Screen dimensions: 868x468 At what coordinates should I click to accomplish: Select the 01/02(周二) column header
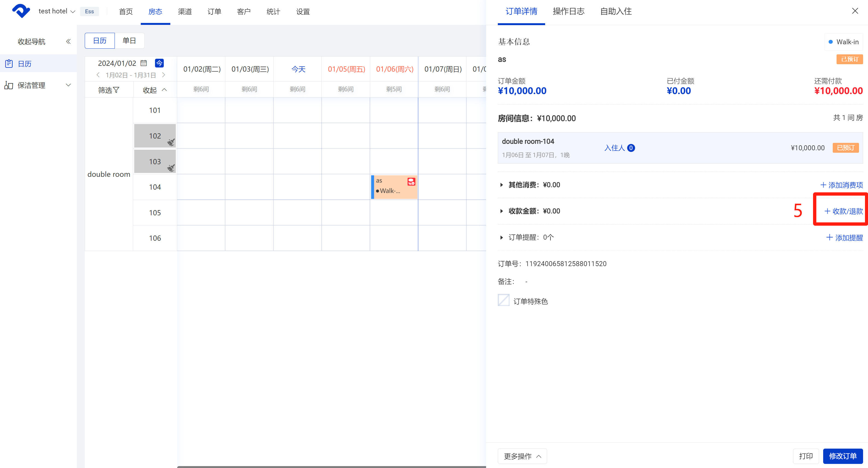201,69
